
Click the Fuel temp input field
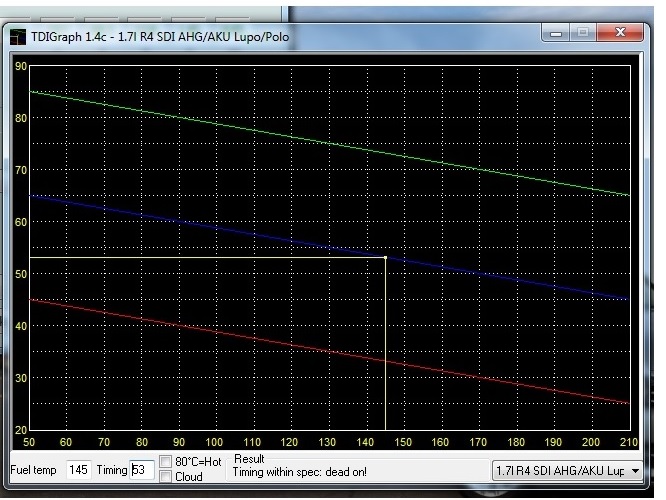pos(81,470)
